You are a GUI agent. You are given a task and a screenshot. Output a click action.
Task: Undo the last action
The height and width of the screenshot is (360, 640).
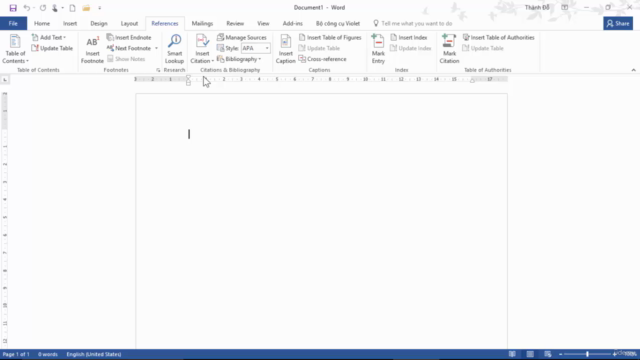[x=27, y=8]
